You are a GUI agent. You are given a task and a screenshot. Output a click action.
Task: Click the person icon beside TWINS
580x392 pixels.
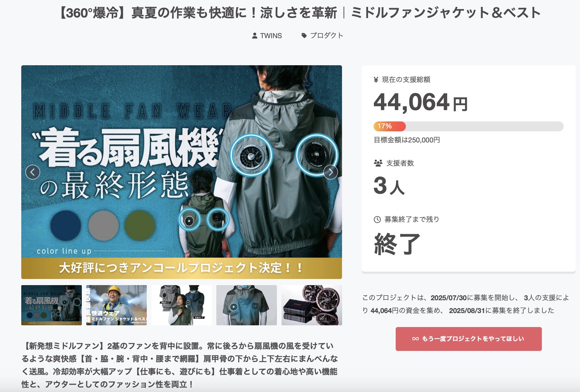point(254,36)
